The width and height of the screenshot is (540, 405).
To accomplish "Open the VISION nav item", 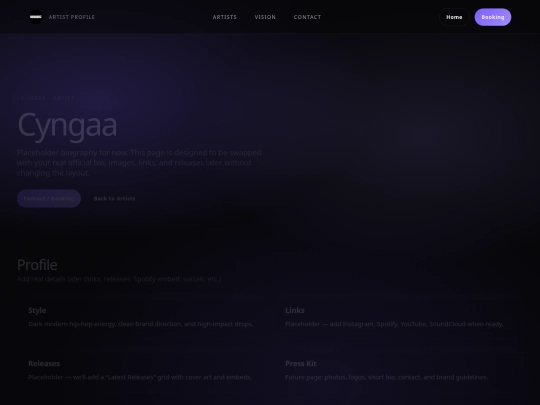I will (265, 17).
